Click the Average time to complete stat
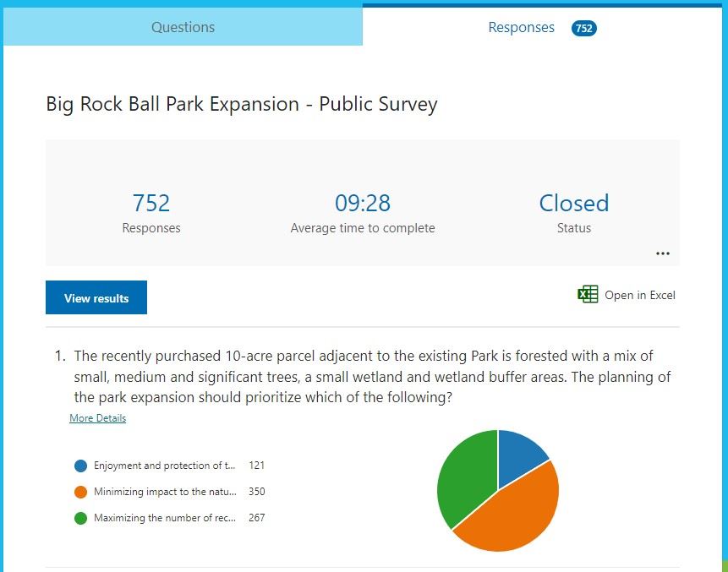 (x=363, y=203)
